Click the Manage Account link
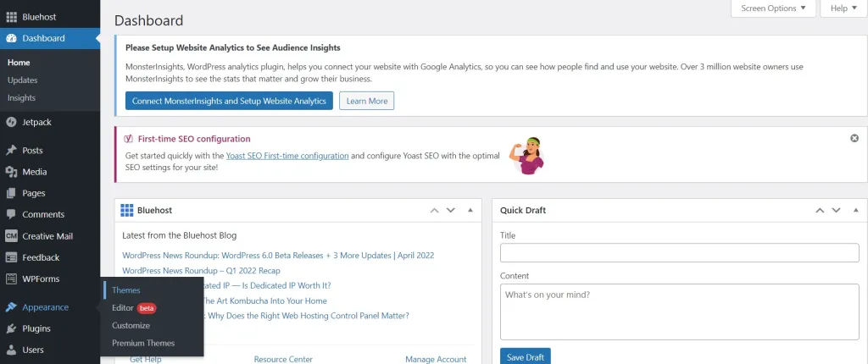This screenshot has height=364, width=868. pos(436,359)
